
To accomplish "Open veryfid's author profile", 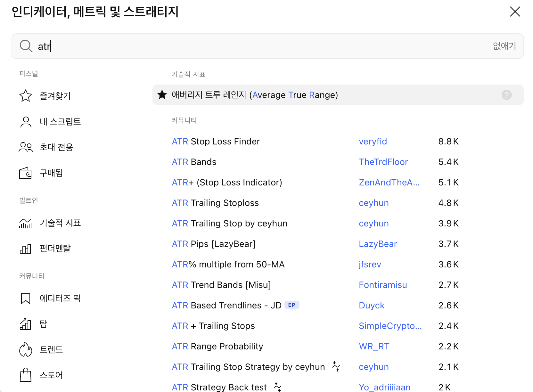I will pos(373,141).
